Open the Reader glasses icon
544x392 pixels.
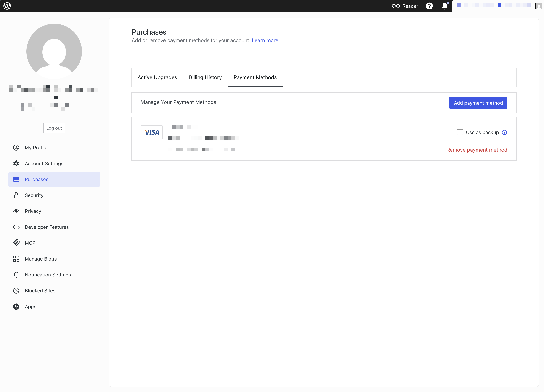396,6
